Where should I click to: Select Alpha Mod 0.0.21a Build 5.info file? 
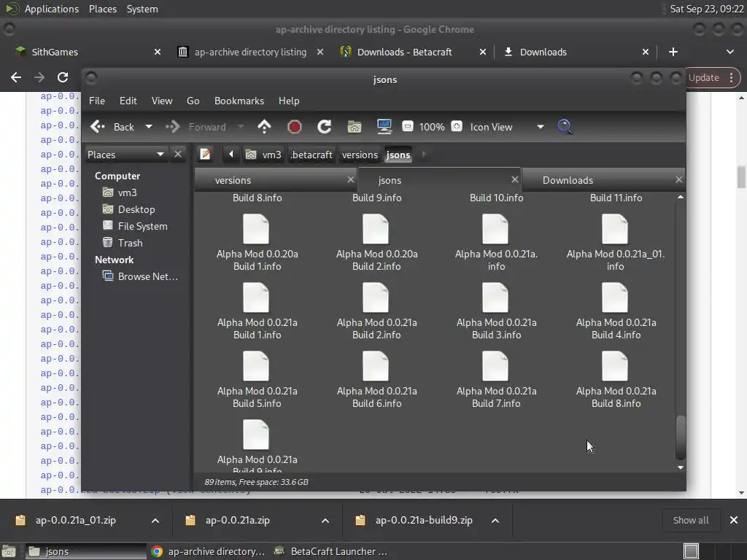(x=257, y=380)
